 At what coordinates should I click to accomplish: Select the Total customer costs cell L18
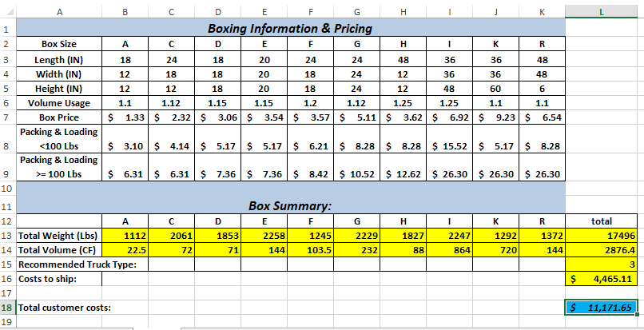click(x=602, y=308)
